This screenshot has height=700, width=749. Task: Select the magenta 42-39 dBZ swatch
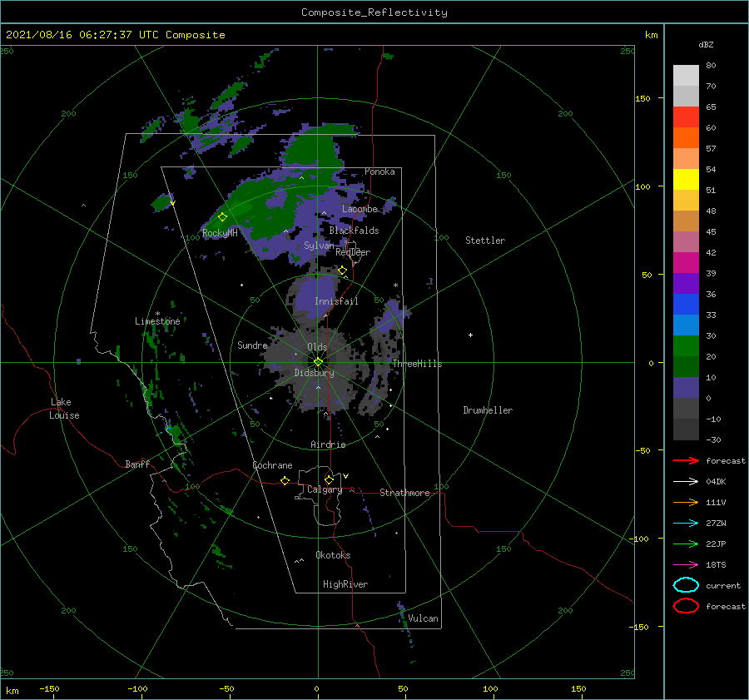pyautogui.click(x=686, y=262)
